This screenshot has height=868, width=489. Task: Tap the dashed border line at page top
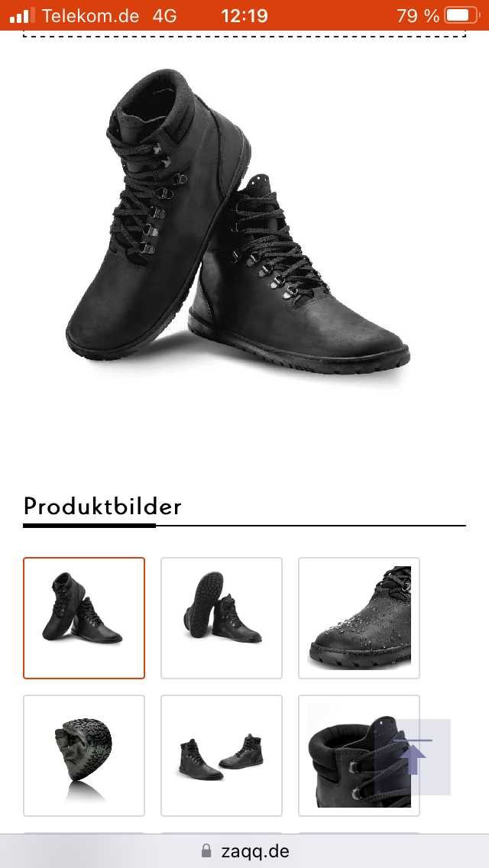[x=244, y=37]
